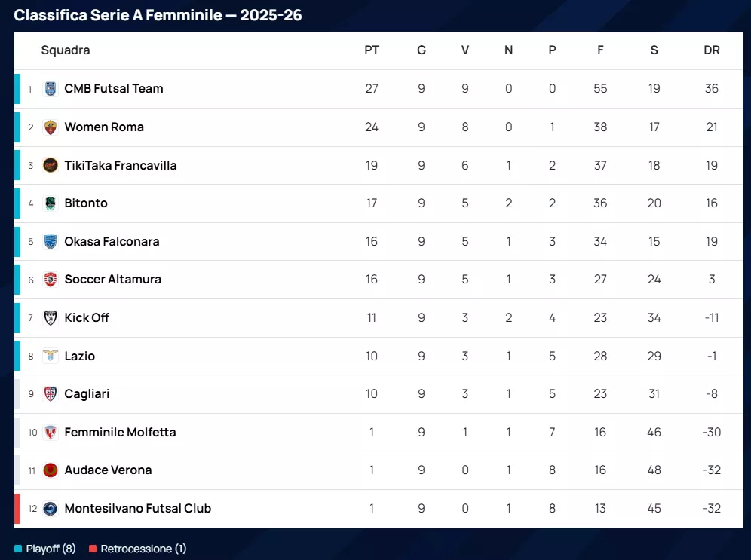Sort table by PT column header
Image resolution: width=751 pixels, height=560 pixels.
(372, 50)
